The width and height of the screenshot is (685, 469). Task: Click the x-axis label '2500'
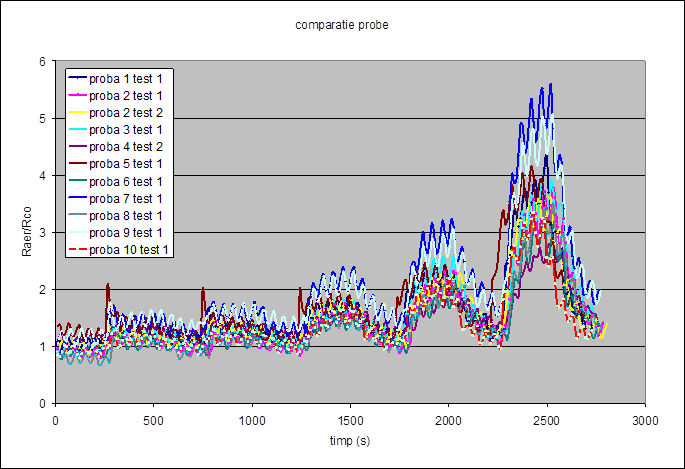tap(547, 421)
